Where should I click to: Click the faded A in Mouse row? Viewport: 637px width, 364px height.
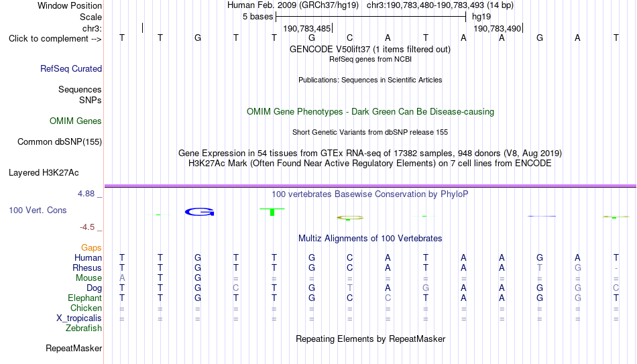point(122,278)
